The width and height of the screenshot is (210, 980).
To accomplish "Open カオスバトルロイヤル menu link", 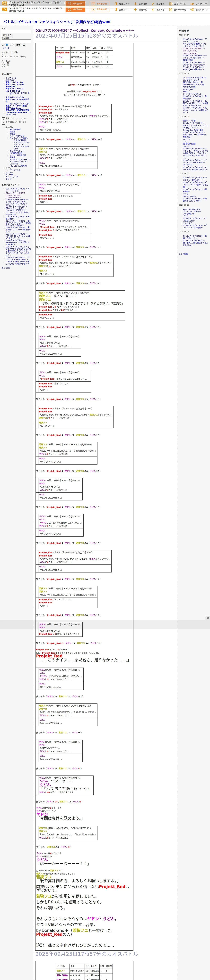I will [x=15, y=97].
